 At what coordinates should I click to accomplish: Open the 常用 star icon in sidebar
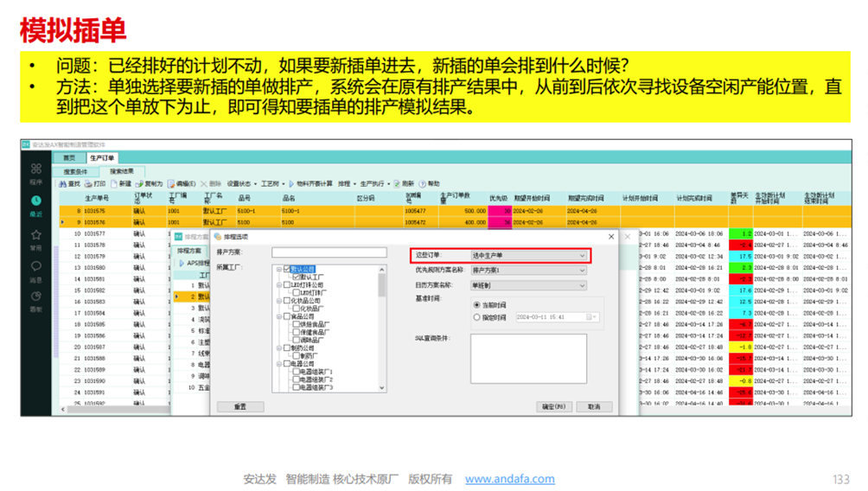36,235
